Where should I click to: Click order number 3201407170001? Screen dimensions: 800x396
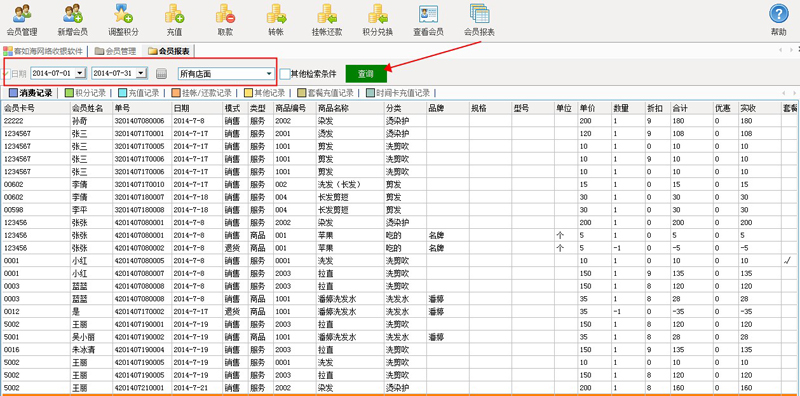pos(140,133)
